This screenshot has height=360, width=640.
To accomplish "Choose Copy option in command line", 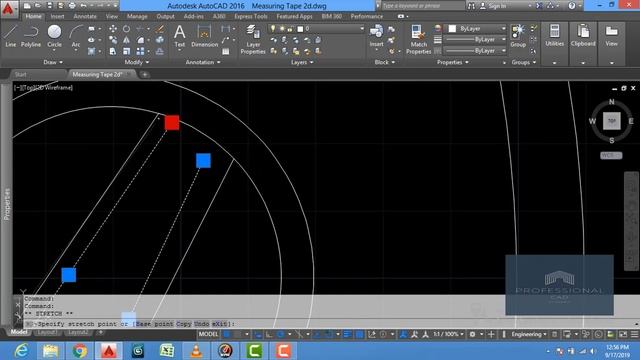I will tap(184, 324).
